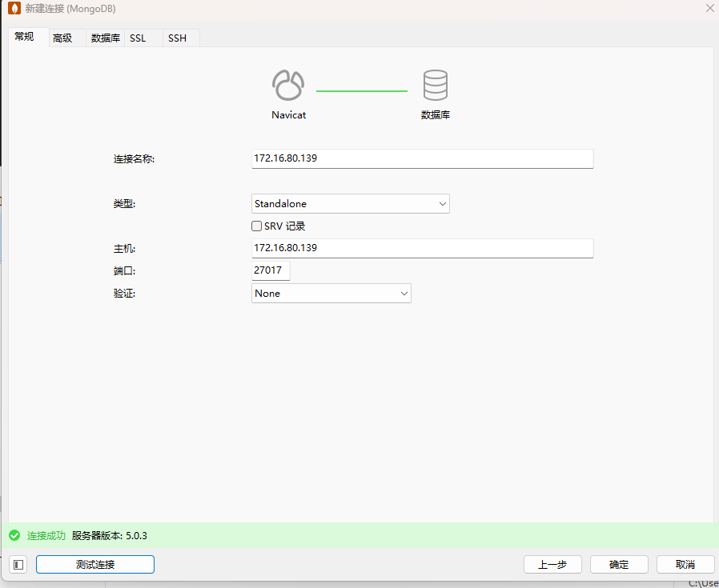
Task: Click the 新建连接 (MongoDB) title text
Action: pyautogui.click(x=70, y=9)
